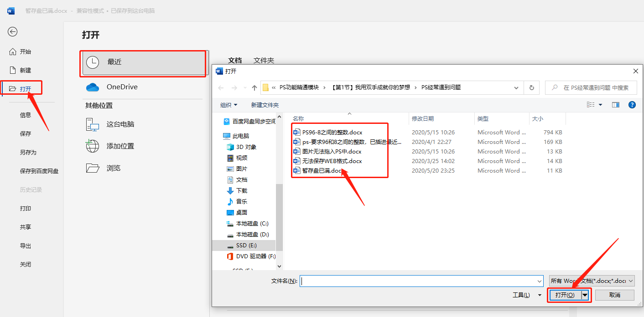Select the 音乐 folder
Screen dimensions: 644x317
coord(237,202)
